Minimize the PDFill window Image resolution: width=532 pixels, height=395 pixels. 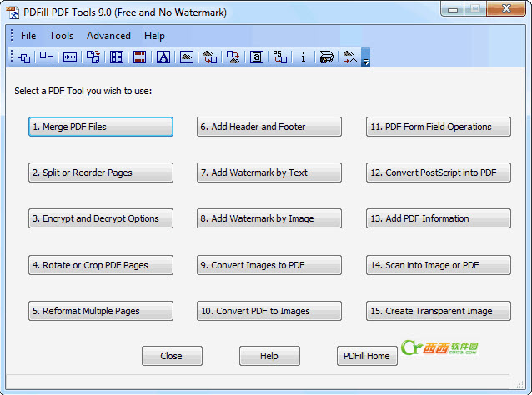pos(453,9)
